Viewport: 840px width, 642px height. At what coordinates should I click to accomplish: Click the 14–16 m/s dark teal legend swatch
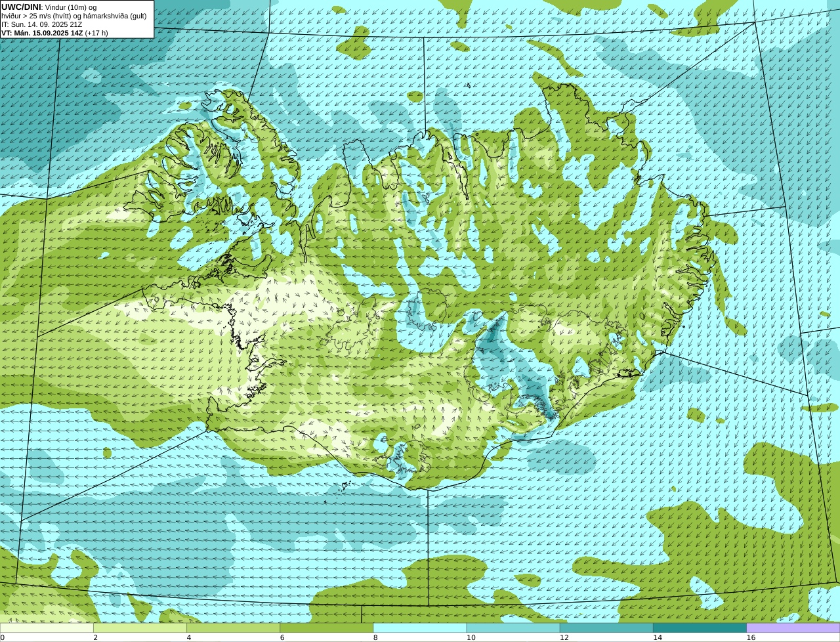[700, 628]
